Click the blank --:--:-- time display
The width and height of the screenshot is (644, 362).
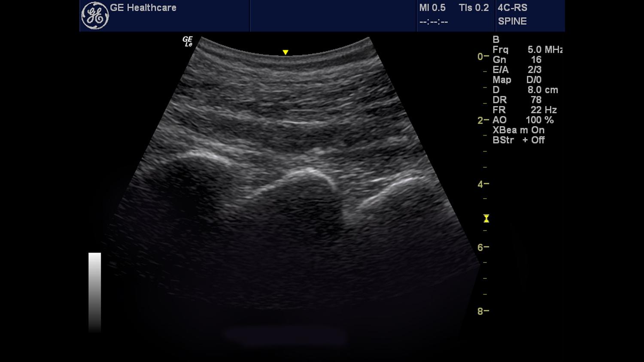tap(434, 21)
